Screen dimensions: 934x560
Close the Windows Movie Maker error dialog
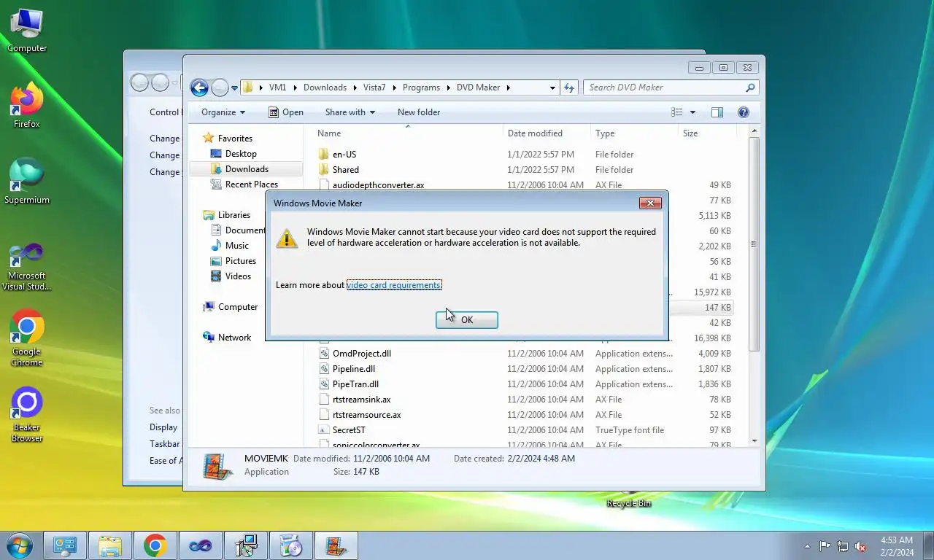[x=649, y=203]
